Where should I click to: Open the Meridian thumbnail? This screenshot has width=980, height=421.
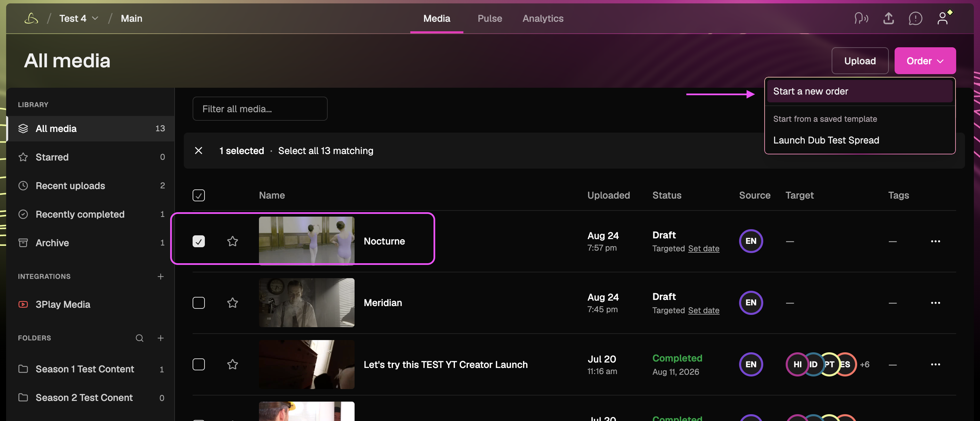pos(307,303)
